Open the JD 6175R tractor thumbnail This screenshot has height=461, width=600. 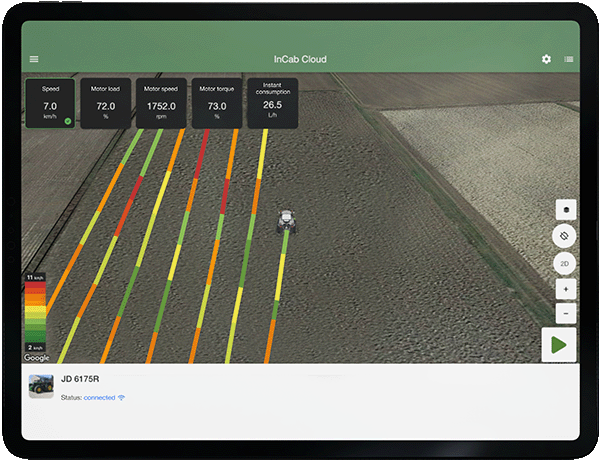[41, 386]
